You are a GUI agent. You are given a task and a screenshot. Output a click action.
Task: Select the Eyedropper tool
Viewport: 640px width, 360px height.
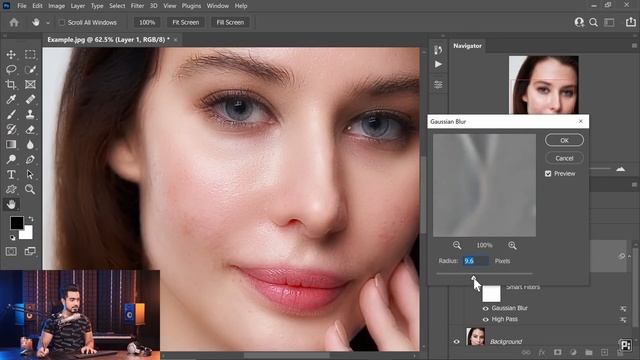point(11,100)
